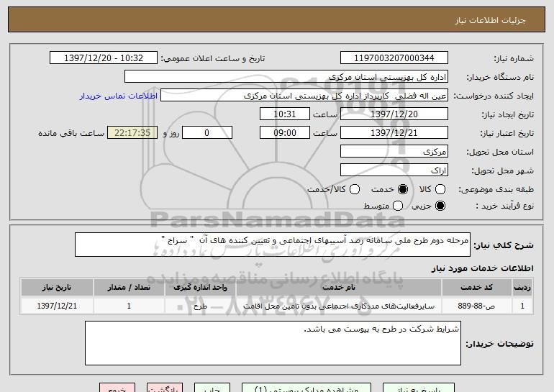
Task: Click the quantity cell showing 1
Action: point(129,306)
